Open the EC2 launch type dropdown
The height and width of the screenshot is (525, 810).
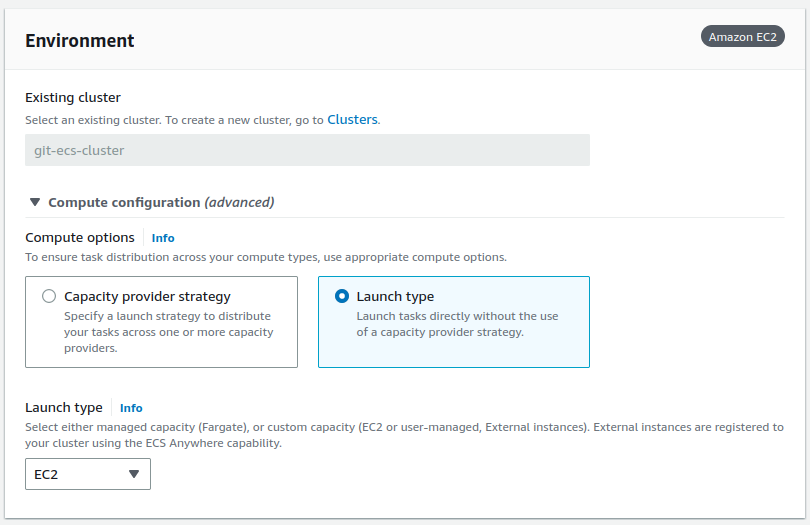(87, 474)
